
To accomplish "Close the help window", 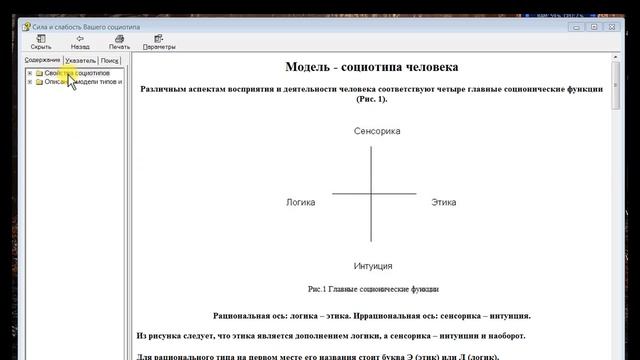I will (x=612, y=27).
